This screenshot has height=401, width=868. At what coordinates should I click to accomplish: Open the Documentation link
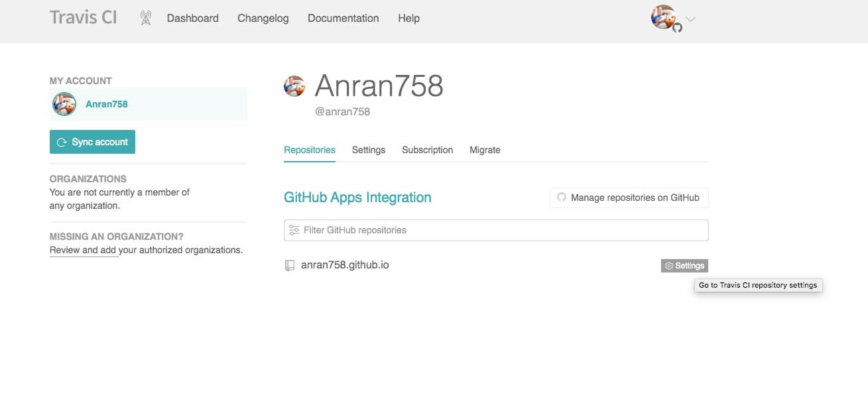click(343, 19)
